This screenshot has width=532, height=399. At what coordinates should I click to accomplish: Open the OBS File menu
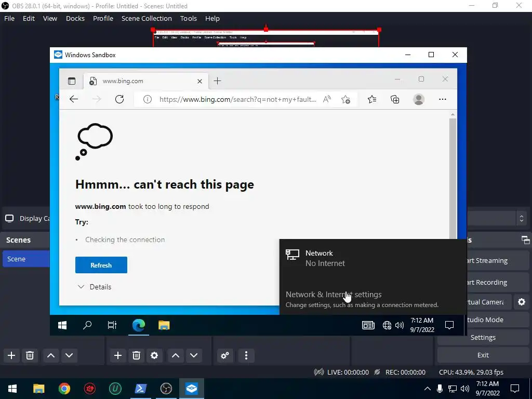[x=9, y=18]
